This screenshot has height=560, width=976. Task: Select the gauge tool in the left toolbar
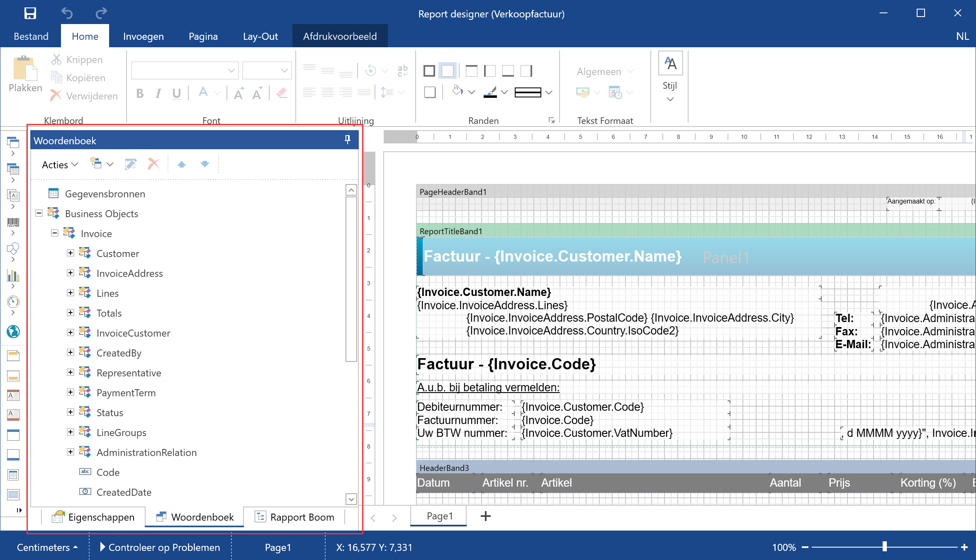click(13, 303)
